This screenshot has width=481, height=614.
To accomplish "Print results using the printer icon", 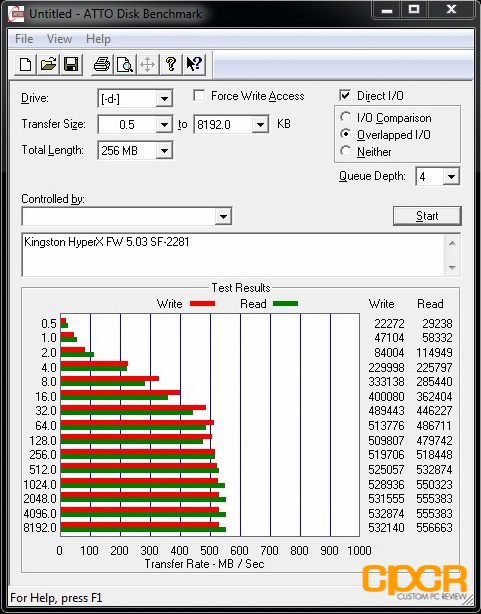I will [x=102, y=64].
